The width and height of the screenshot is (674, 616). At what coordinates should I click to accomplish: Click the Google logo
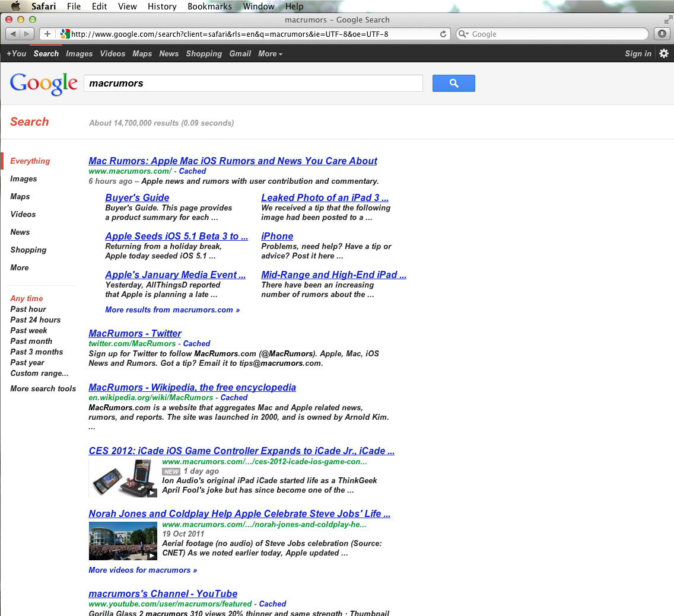pos(43,84)
